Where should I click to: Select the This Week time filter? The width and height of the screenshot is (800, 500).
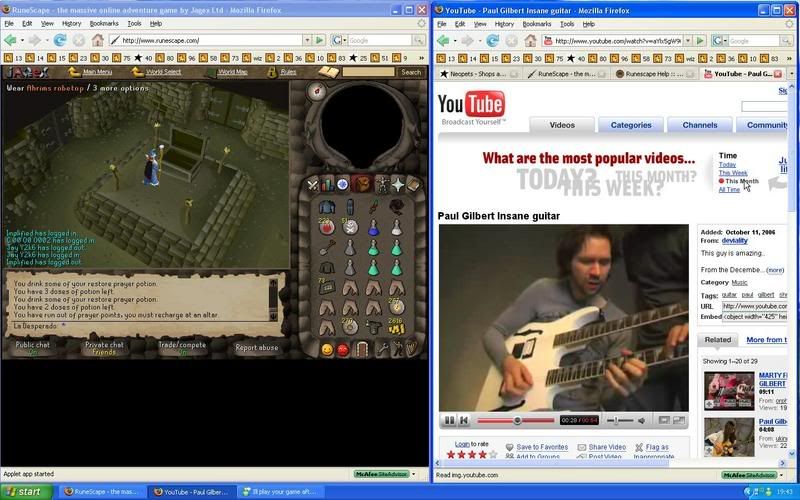pyautogui.click(x=733, y=172)
